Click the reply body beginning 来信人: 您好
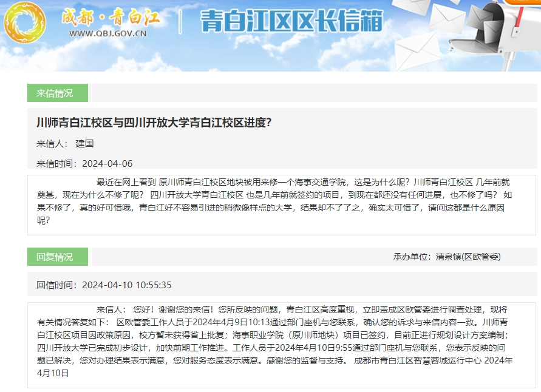Screen dimensions: 541x392 coord(275,341)
